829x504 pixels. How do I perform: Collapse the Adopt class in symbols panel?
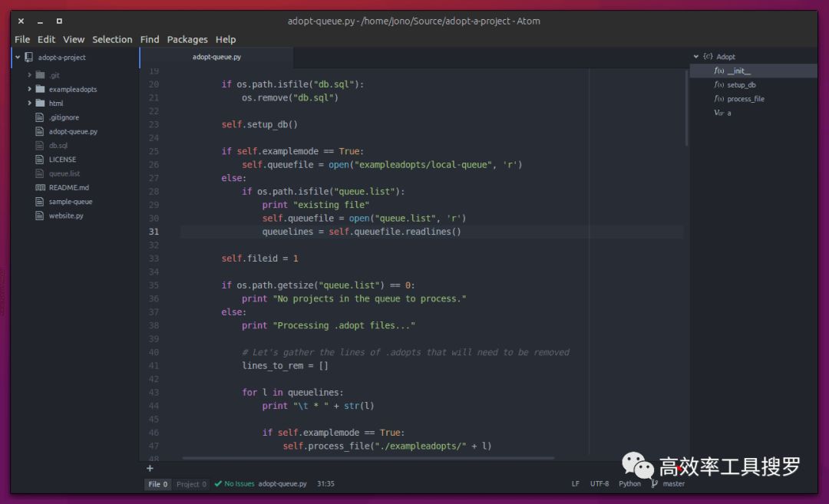(695, 57)
